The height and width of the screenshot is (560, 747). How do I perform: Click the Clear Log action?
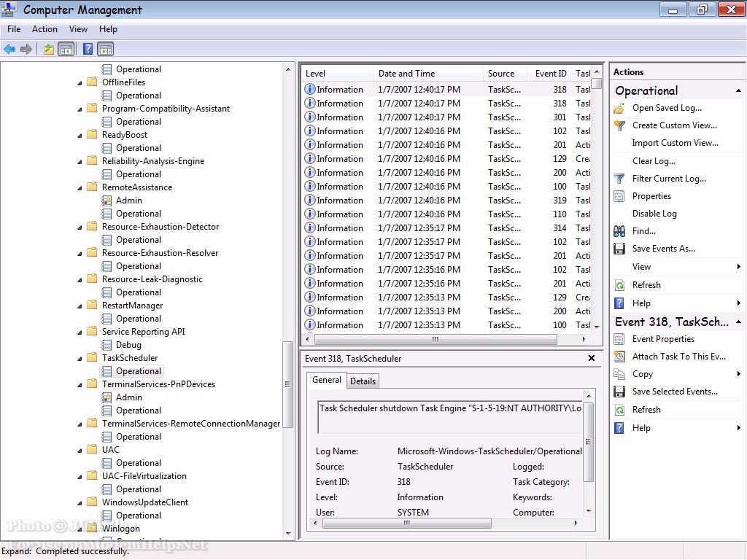coord(654,161)
